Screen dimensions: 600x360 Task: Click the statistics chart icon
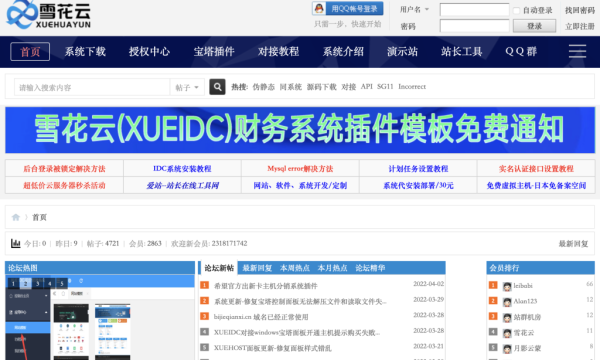coord(16,243)
